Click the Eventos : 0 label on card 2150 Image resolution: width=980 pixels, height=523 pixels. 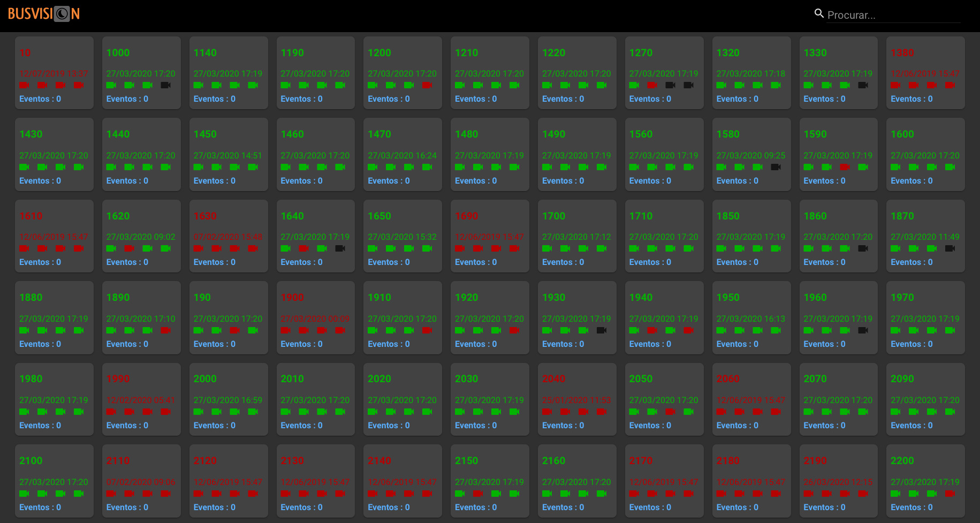tap(476, 507)
